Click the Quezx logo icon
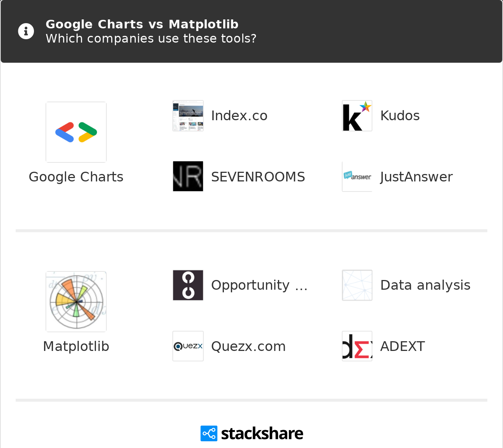 (188, 346)
